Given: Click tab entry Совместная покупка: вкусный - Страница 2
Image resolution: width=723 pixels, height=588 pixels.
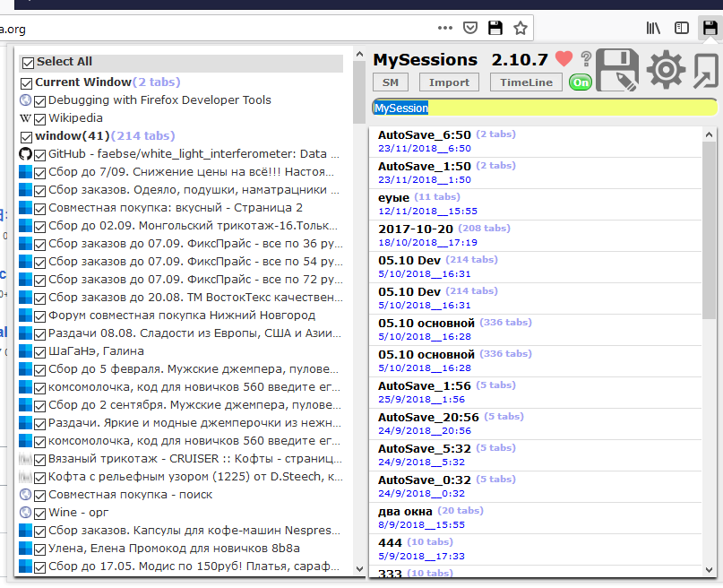Looking at the screenshot, I should (176, 208).
